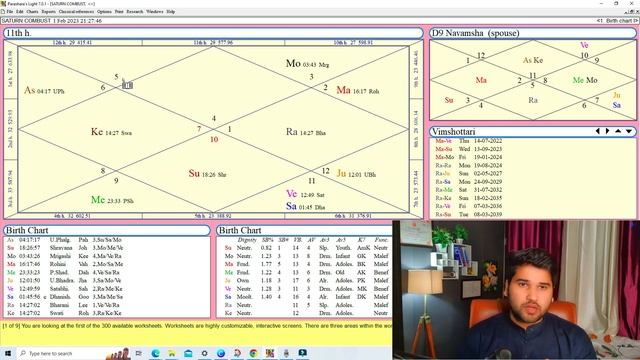Open the Options menu
640x360 pixels.
pyautogui.click(x=104, y=12)
